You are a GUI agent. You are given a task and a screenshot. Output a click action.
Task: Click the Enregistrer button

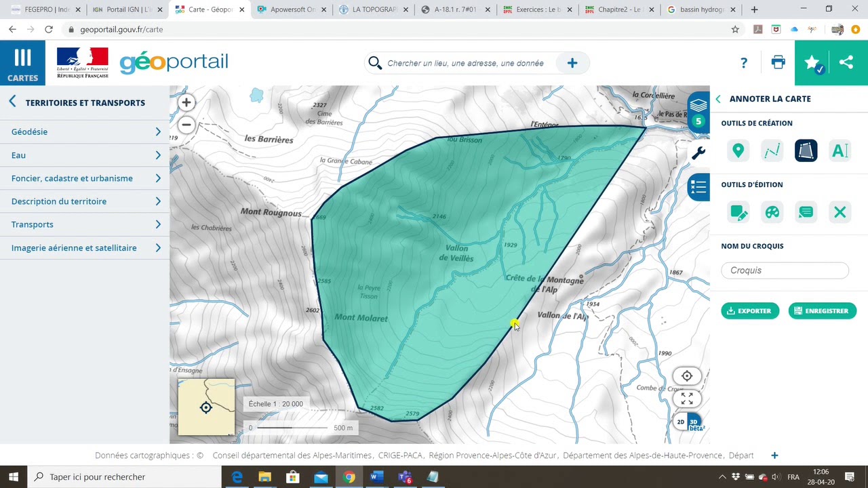tap(822, 311)
